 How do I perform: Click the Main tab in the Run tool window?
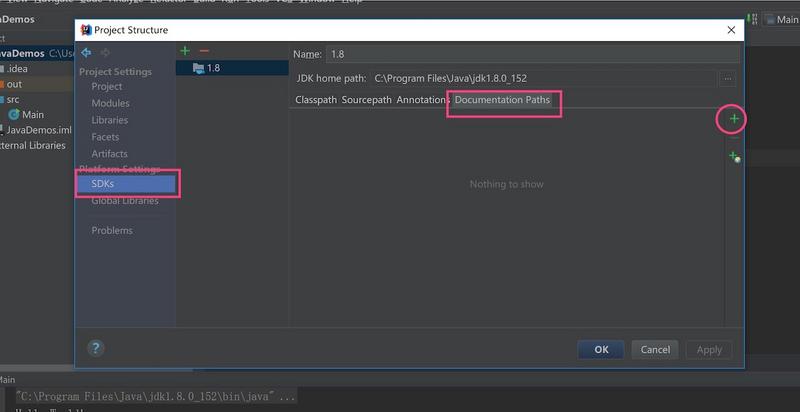pyautogui.click(x=8, y=380)
